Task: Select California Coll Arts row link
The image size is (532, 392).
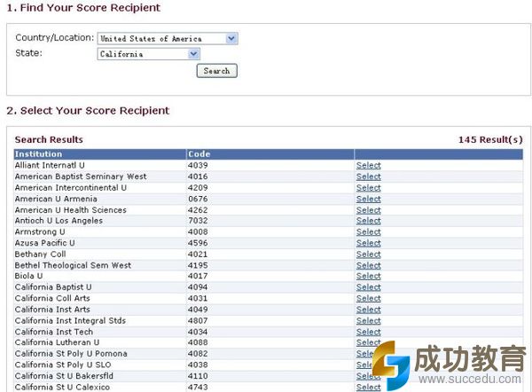Action: pos(368,299)
